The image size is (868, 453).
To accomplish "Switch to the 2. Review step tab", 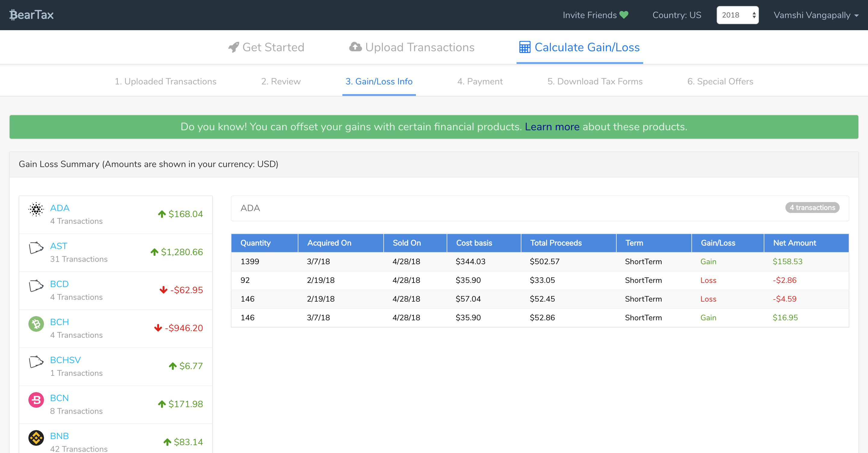I will click(281, 81).
